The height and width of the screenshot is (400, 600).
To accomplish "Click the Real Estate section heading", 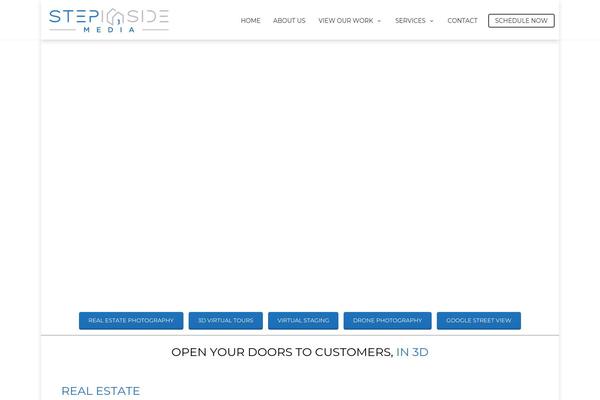I will click(101, 391).
